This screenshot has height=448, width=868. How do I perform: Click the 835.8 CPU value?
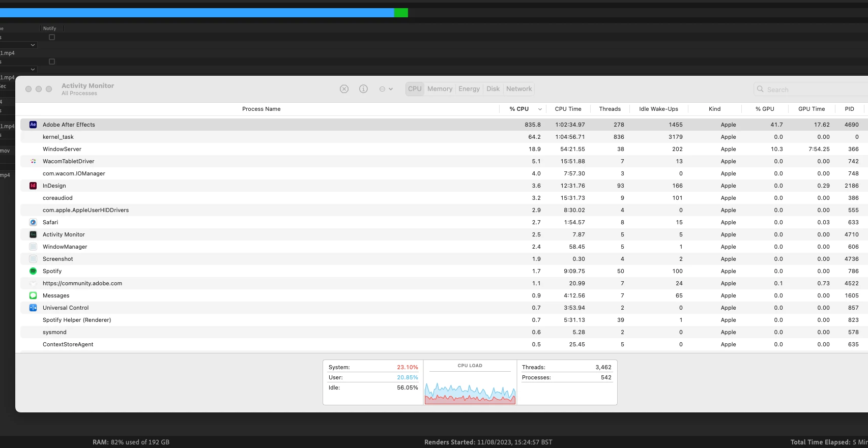[533, 125]
